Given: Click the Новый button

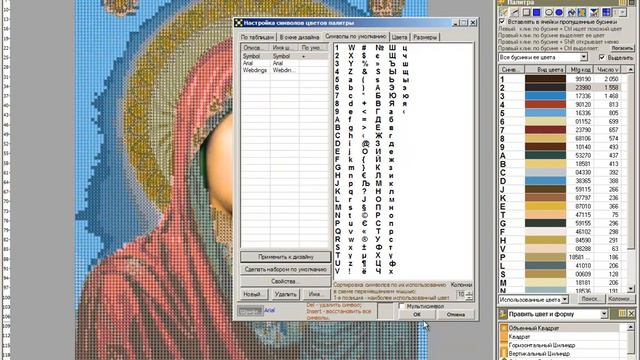Looking at the screenshot, I should pos(253,294).
